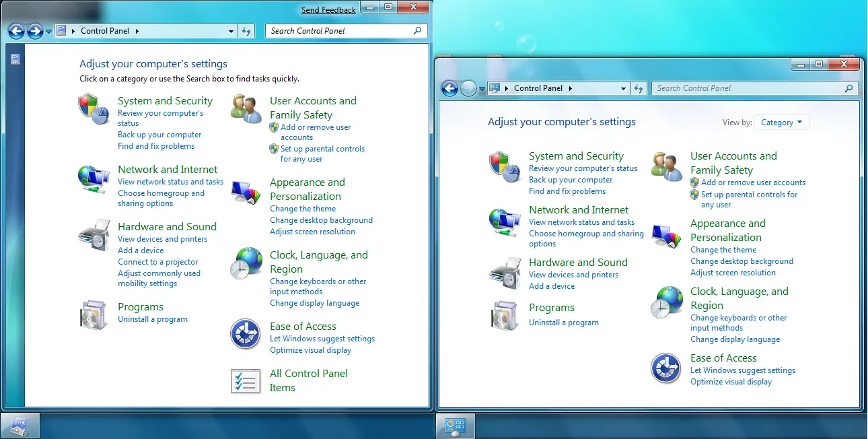Click Uninstall a program in right window
Screen dimensions: 868x439
[564, 323]
